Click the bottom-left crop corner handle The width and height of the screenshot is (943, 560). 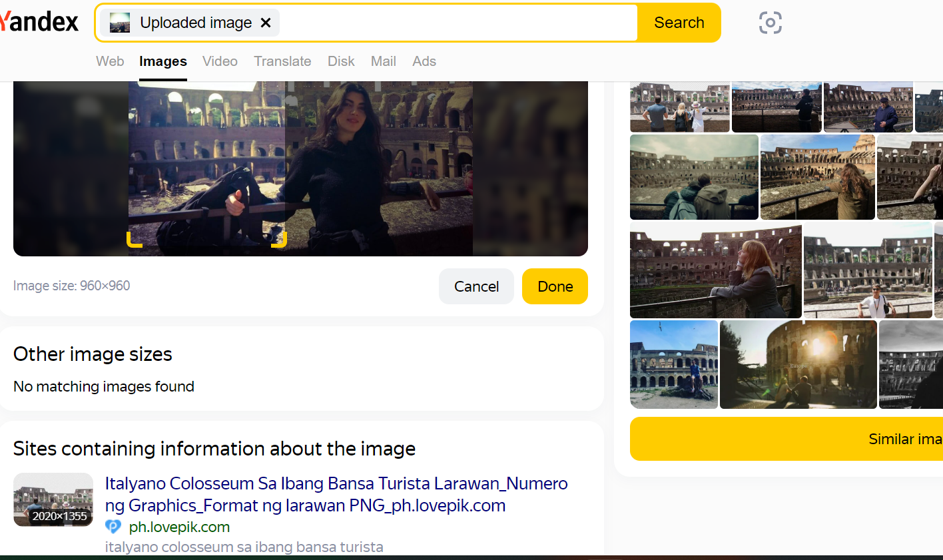[133, 241]
